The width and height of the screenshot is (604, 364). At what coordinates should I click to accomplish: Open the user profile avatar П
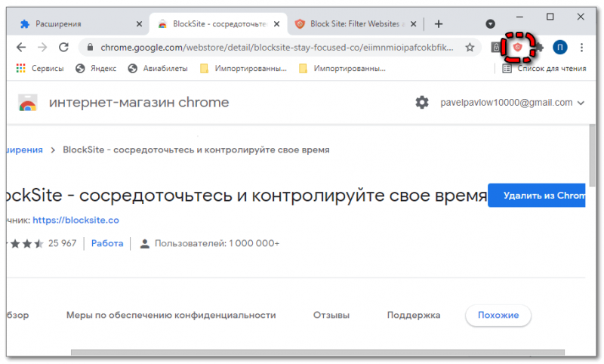click(x=559, y=48)
